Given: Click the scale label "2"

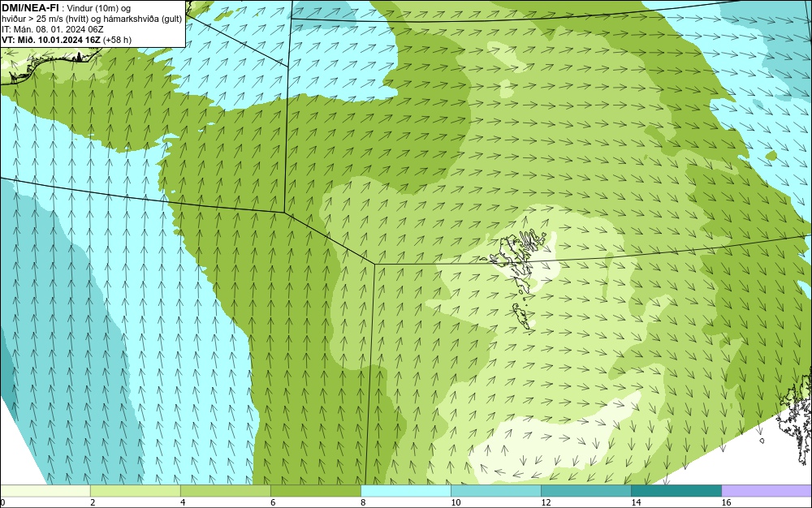Looking at the screenshot, I should [x=93, y=502].
